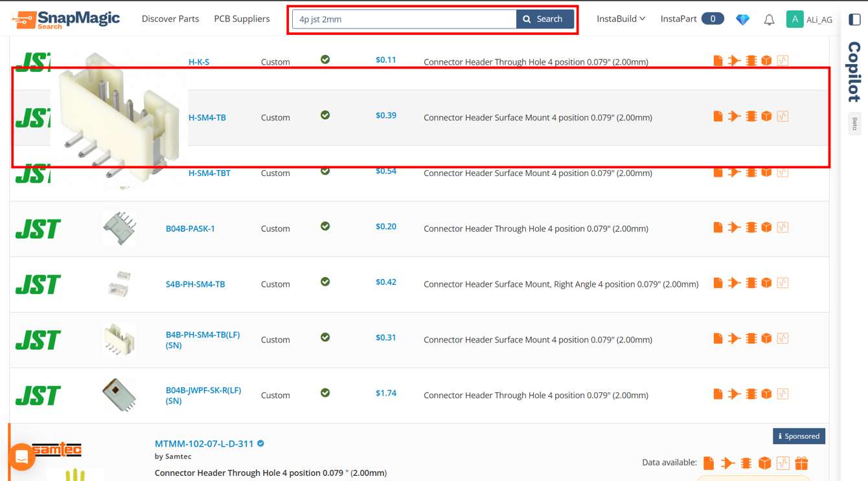868x481 pixels.
Task: Open the 3D model icon for B4B-PH-SM4-TB(LF)(SN)
Action: (766, 339)
